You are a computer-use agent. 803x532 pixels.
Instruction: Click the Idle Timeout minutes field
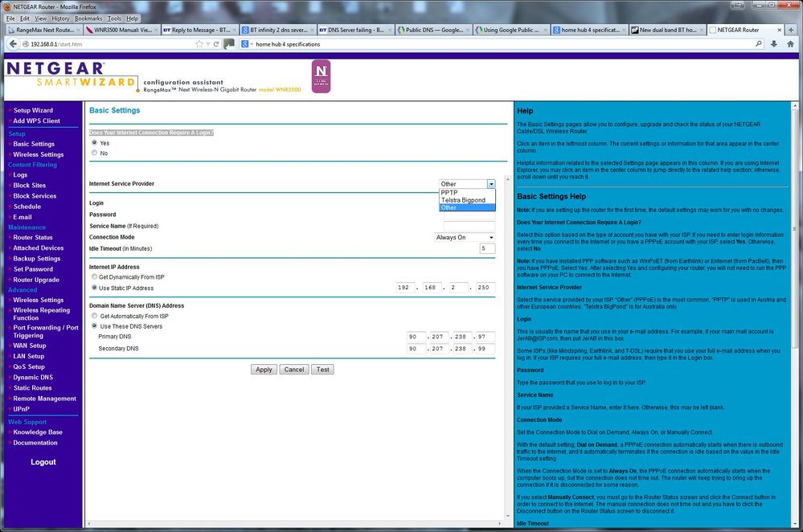coord(487,248)
